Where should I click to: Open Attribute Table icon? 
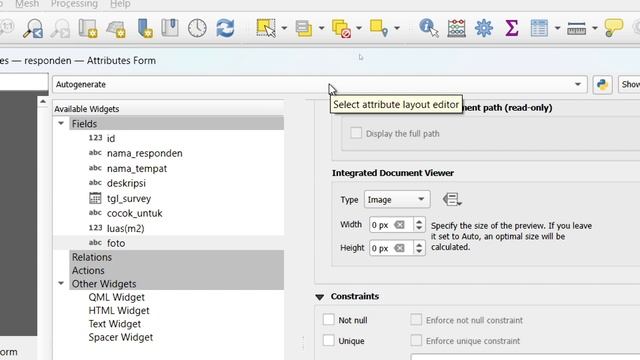pyautogui.click(x=539, y=29)
